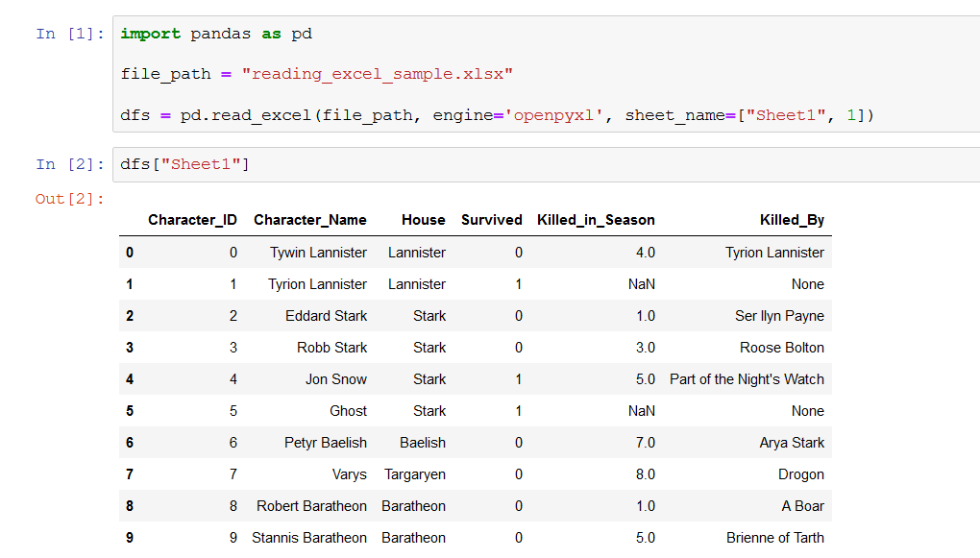Select the Killed_in_Season column header
The image size is (980, 558).
pyautogui.click(x=596, y=219)
